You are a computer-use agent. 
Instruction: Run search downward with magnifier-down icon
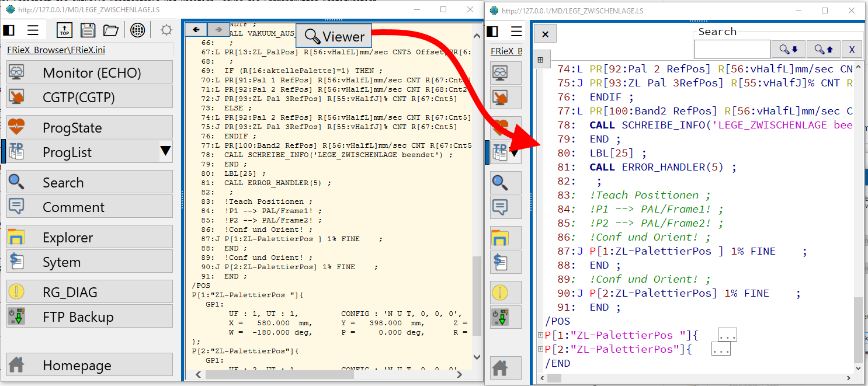coord(788,49)
